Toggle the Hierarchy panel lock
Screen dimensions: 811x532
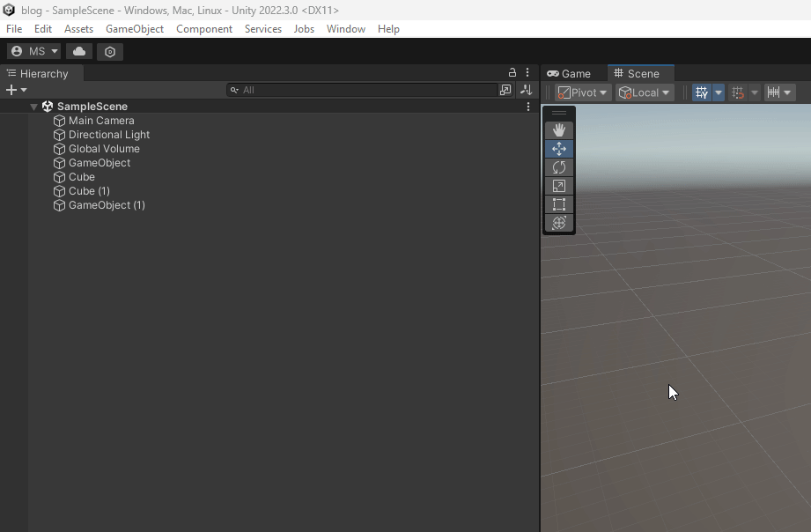pos(512,73)
